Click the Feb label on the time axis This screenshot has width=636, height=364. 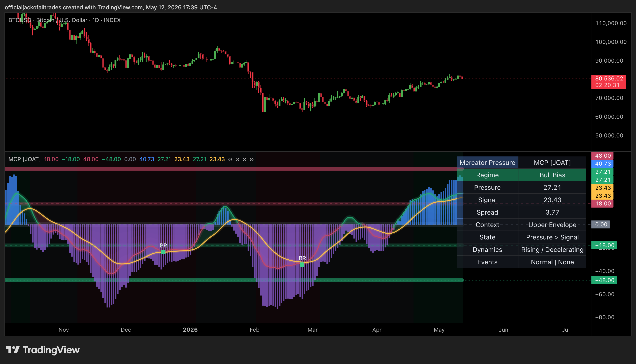254,330
